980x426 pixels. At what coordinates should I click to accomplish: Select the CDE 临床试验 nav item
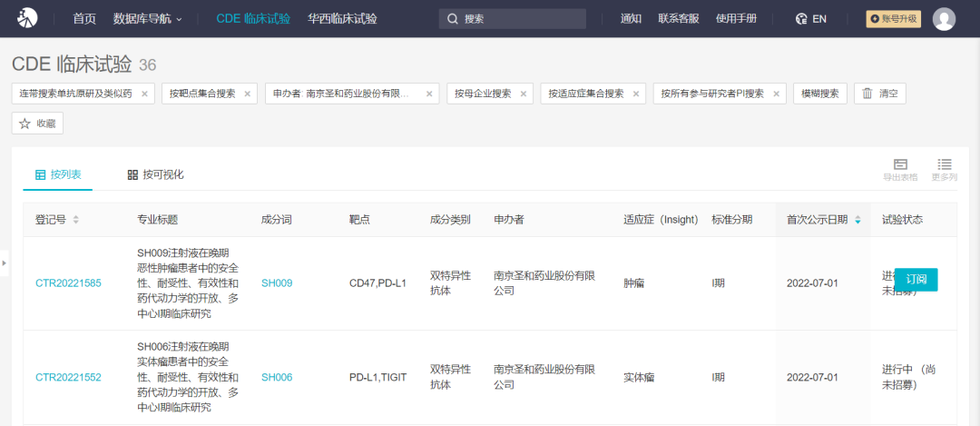tap(253, 19)
